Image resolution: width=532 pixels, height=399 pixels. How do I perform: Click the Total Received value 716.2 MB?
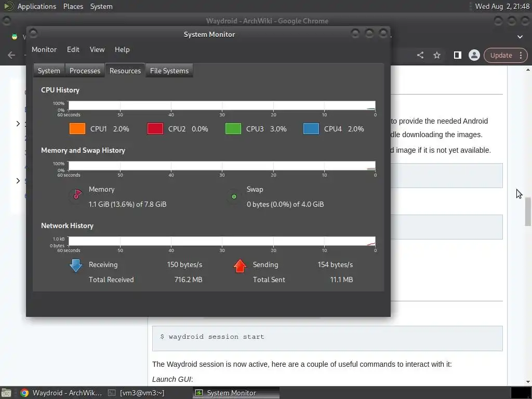188,280
